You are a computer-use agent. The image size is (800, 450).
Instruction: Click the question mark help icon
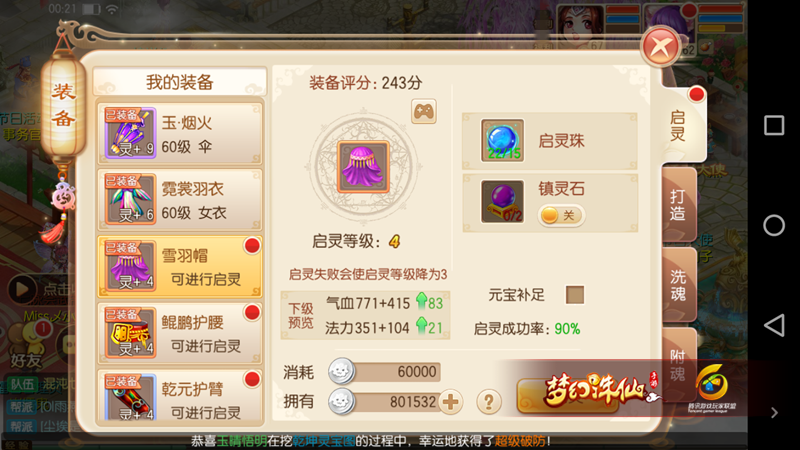click(x=489, y=402)
